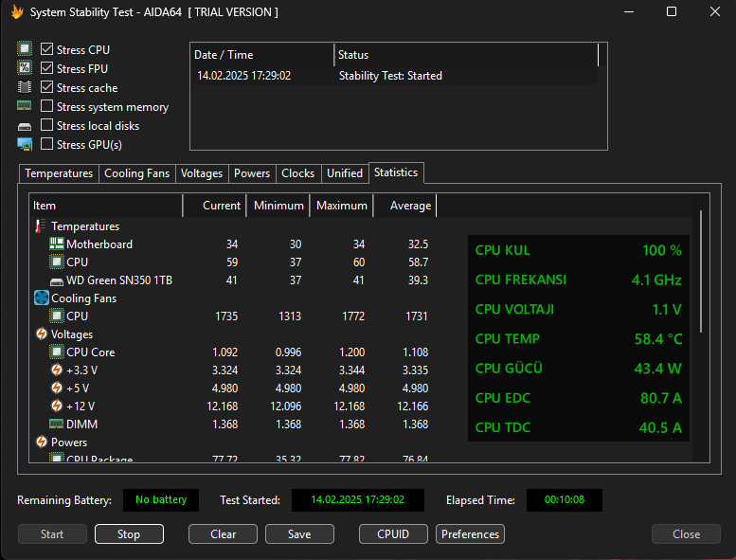
Task: Open the Unified tab
Action: [345, 173]
